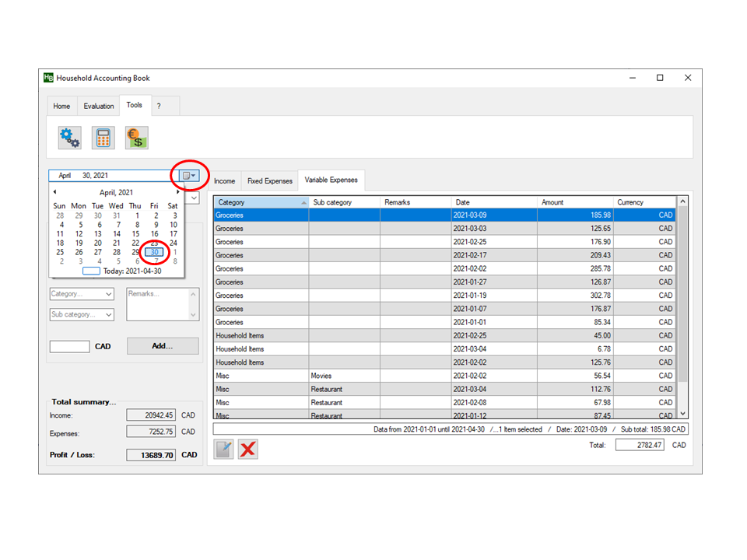Sort table by Amount column header
Viewport: 747px width, 560px height.
tap(573, 202)
